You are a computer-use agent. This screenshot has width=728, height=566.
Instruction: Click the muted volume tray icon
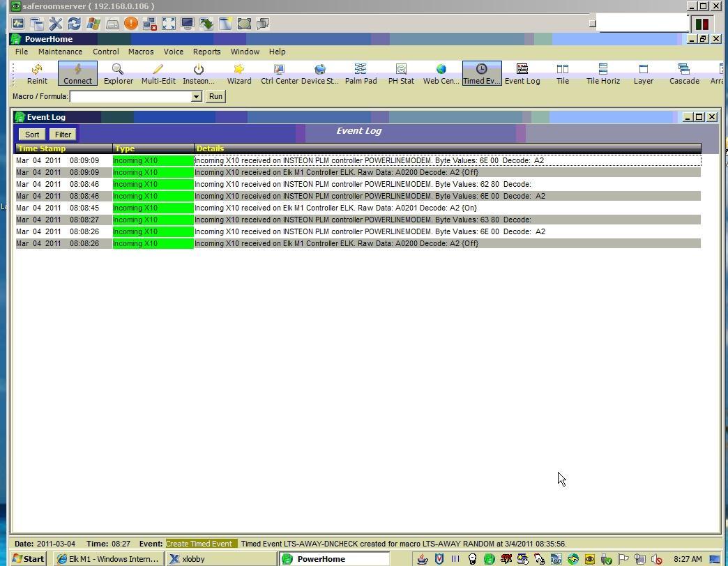656,560
